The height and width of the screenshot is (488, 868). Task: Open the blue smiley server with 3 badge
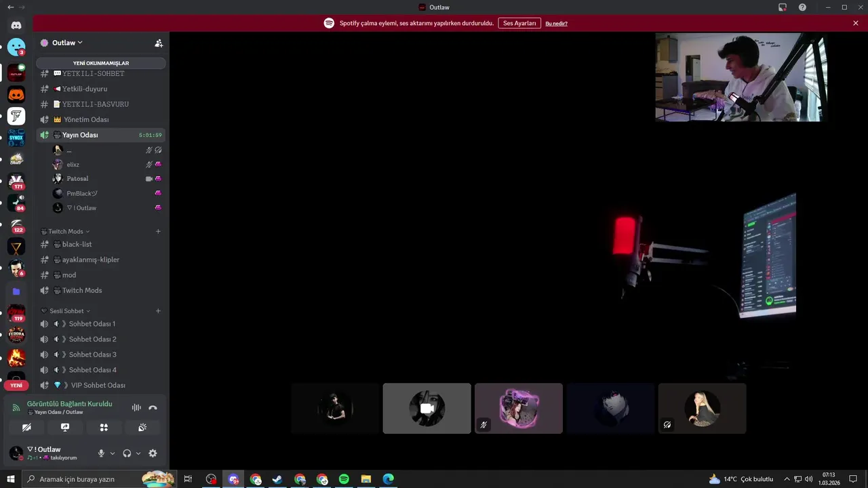click(x=16, y=47)
